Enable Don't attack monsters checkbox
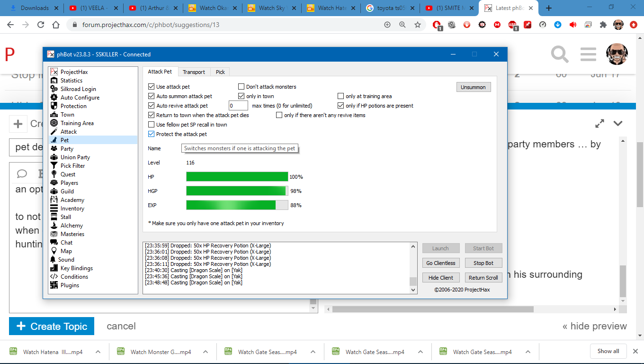Viewport: 644px width, 364px height. (x=241, y=87)
